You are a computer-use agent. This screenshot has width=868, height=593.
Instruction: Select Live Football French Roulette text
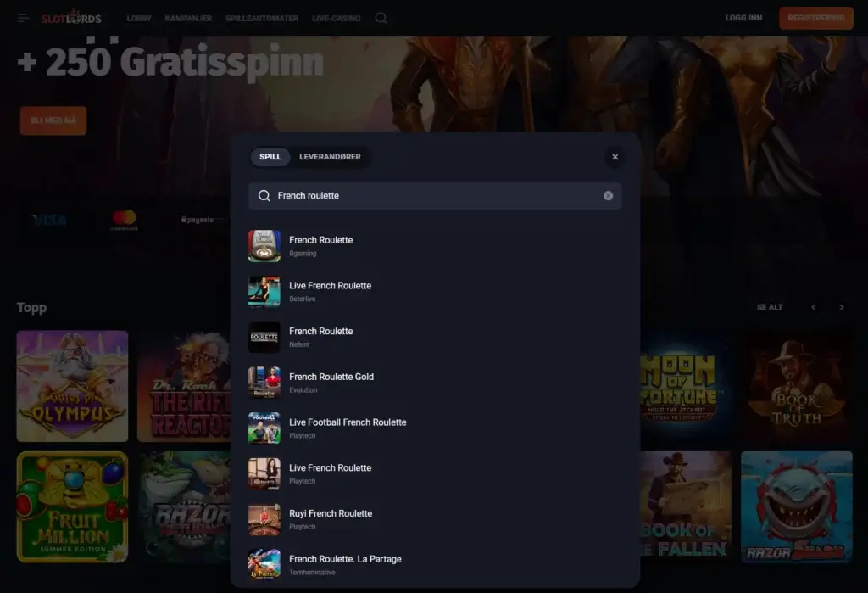(348, 422)
